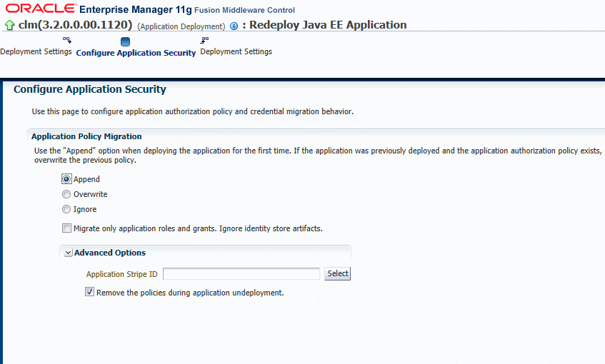This screenshot has height=364, width=605.
Task: Click the Configure Application Security page heading
Action: 90,89
